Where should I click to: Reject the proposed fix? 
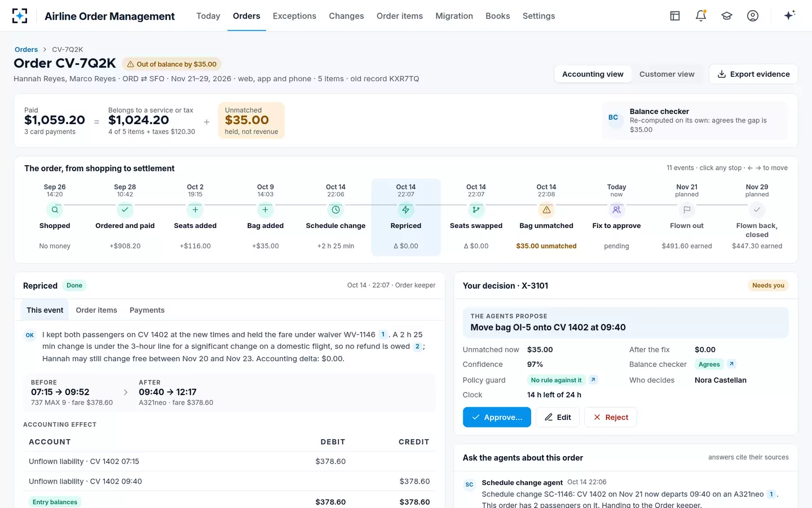pos(611,417)
